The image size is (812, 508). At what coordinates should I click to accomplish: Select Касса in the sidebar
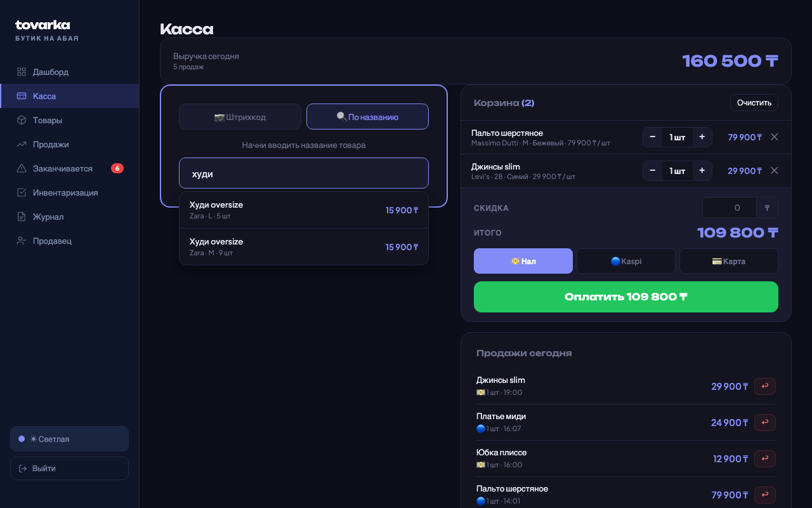69,96
